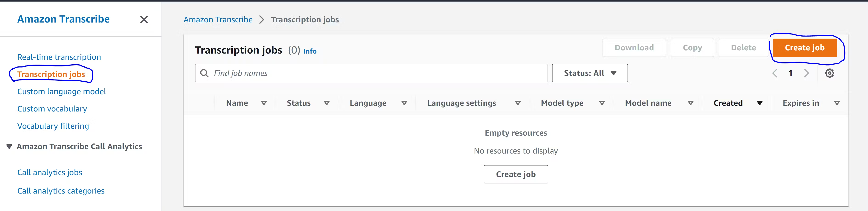Open Call analytics categories in sidebar
This screenshot has width=868, height=211.
[61, 191]
